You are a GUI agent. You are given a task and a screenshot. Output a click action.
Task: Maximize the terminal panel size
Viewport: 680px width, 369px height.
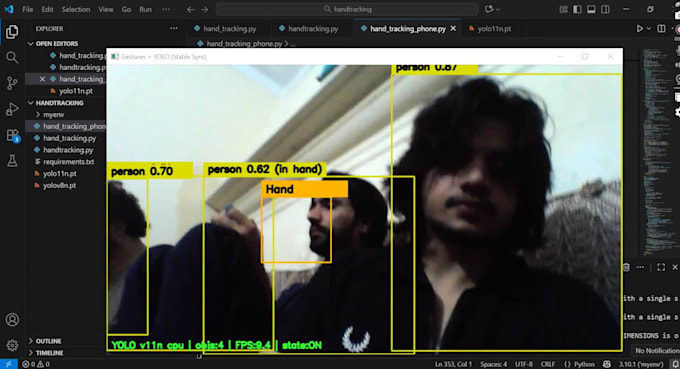pyautogui.click(x=661, y=267)
